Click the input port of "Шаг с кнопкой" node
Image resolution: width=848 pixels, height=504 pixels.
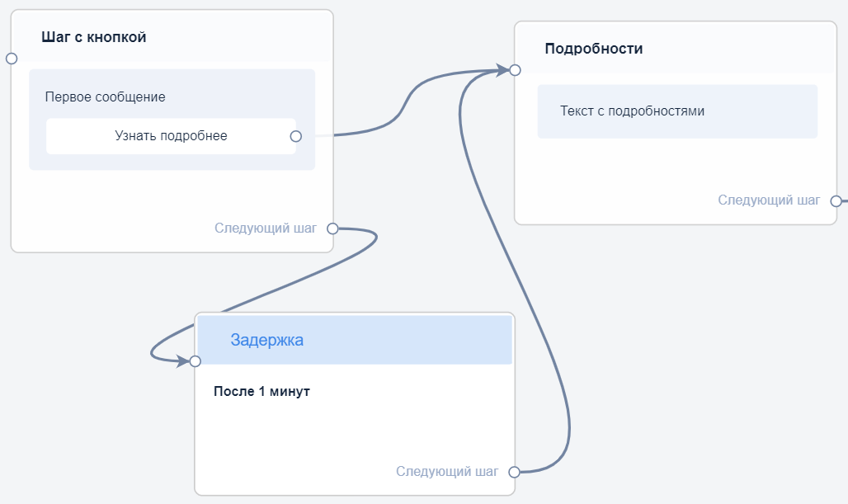pos(12,59)
